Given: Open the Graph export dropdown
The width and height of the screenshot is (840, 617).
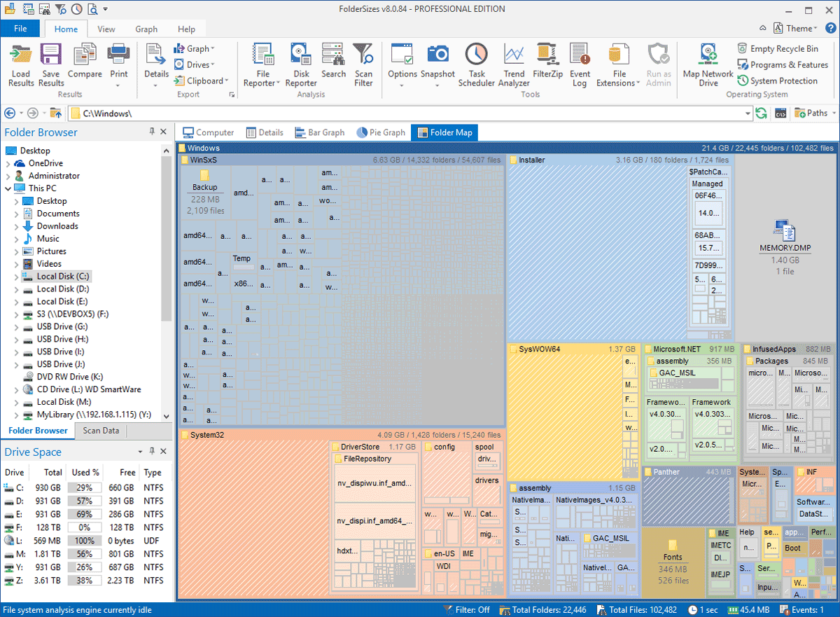Looking at the screenshot, I should click(x=195, y=49).
